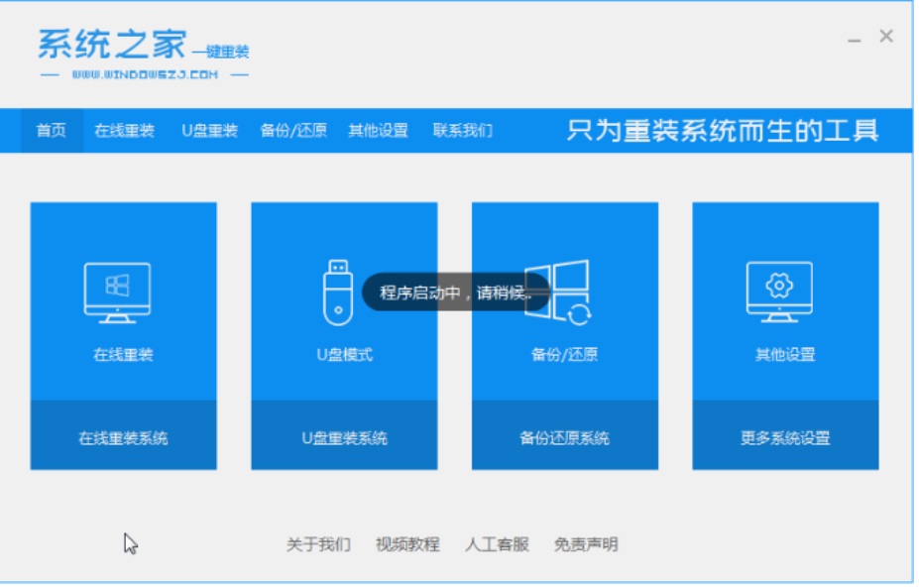Open the 关于我们 link in footer

(318, 544)
